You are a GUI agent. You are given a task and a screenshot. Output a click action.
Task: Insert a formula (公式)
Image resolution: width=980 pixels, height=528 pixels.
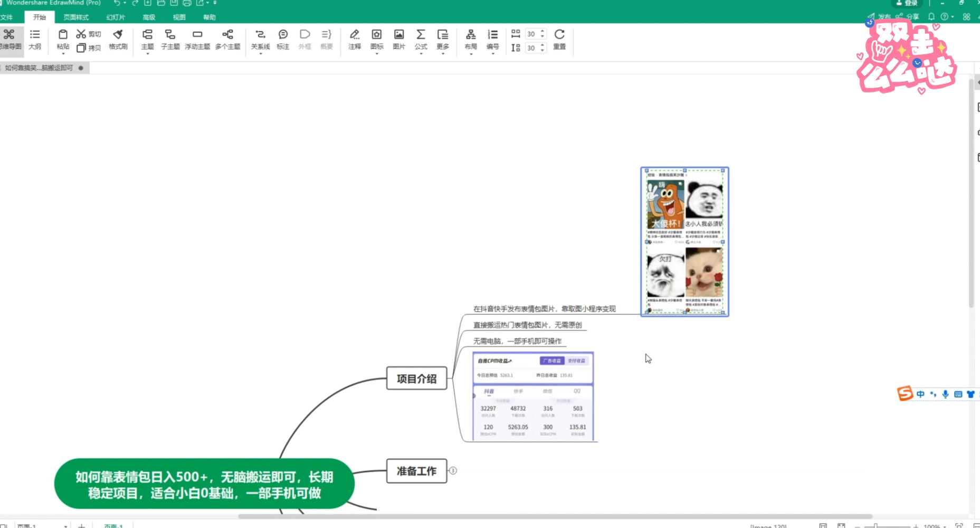[420, 40]
